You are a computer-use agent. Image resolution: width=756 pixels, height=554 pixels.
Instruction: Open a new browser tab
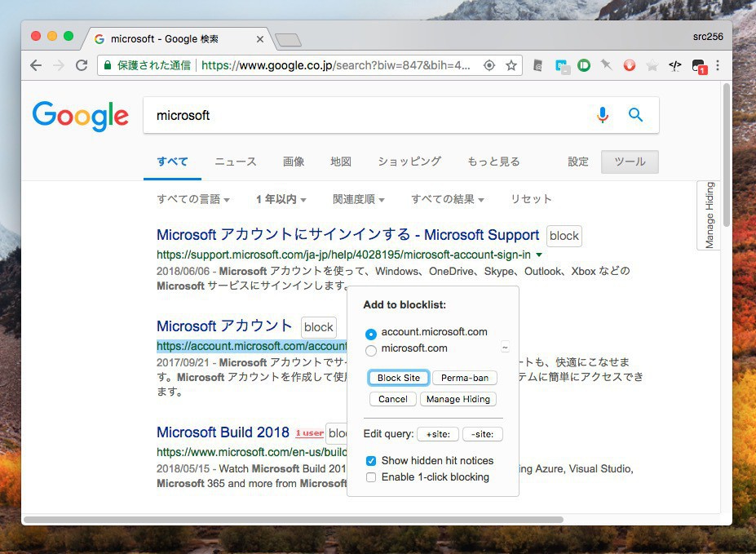pos(289,40)
